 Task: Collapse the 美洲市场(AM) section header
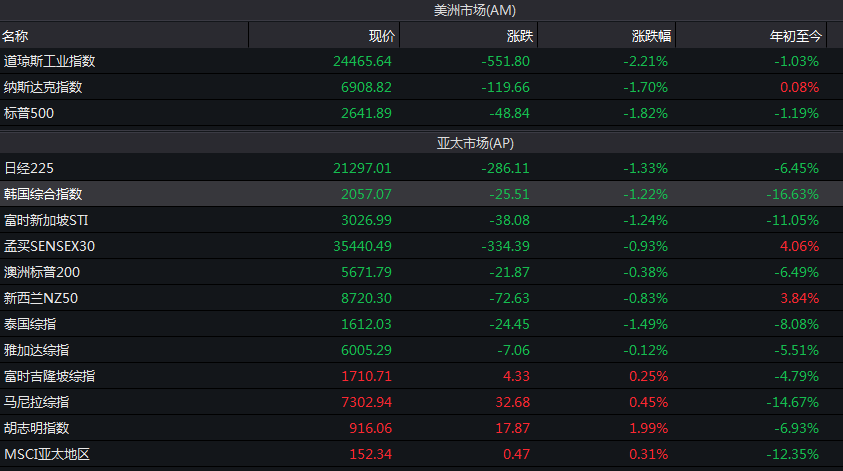(x=475, y=10)
